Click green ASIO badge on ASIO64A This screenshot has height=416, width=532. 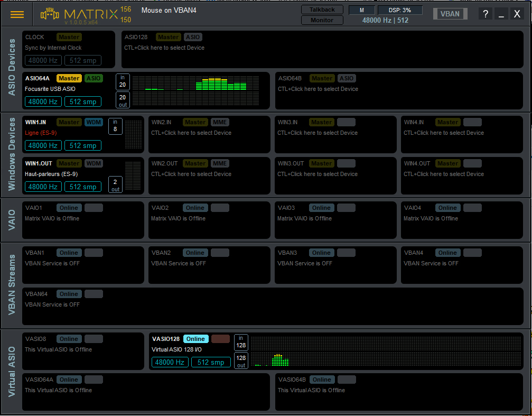tap(94, 78)
